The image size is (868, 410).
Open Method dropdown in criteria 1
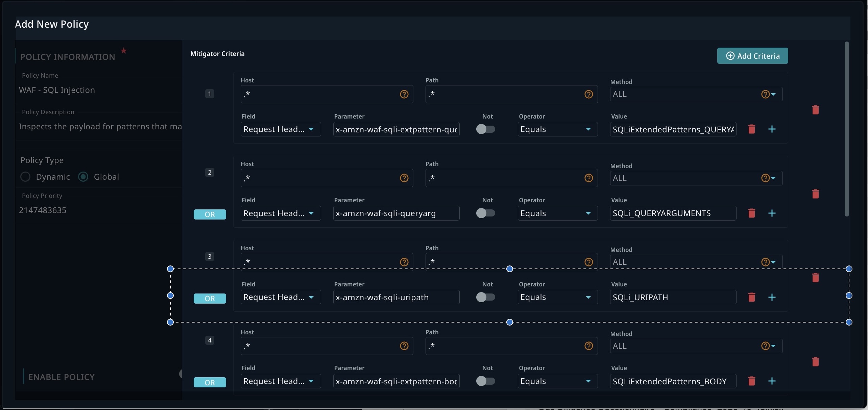tap(773, 94)
